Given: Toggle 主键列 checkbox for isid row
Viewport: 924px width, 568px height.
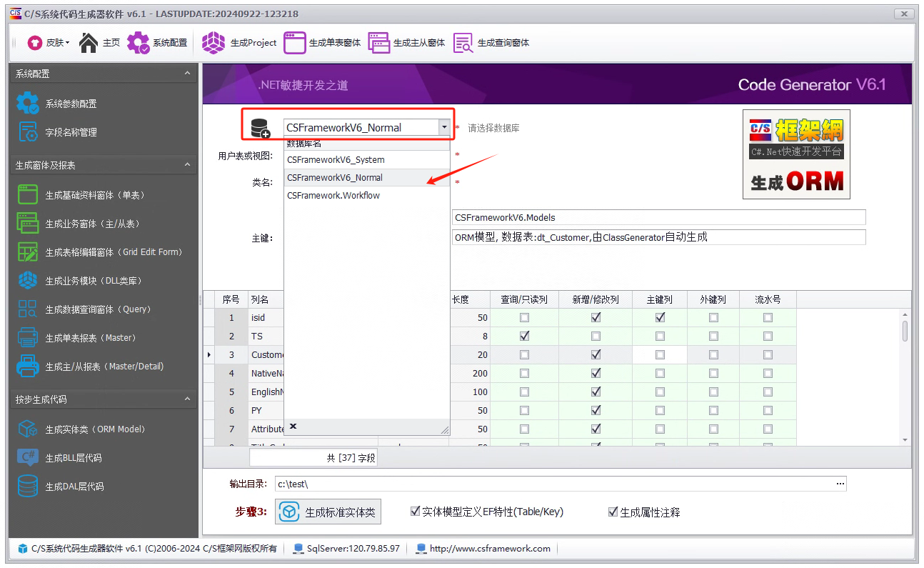Looking at the screenshot, I should tap(660, 317).
